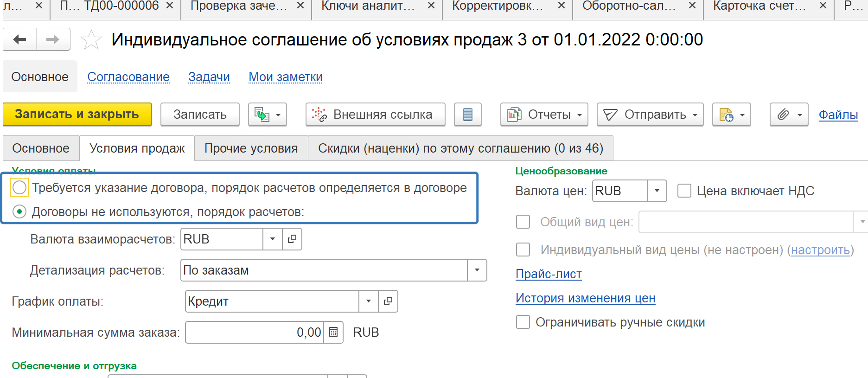
Task: Open the История изменения цен link
Action: tap(586, 298)
